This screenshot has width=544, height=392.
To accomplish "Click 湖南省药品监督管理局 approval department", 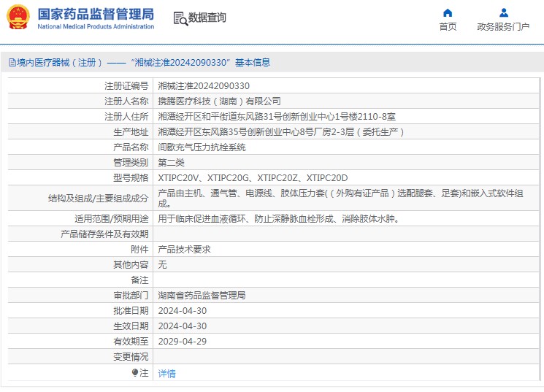I will tap(202, 295).
